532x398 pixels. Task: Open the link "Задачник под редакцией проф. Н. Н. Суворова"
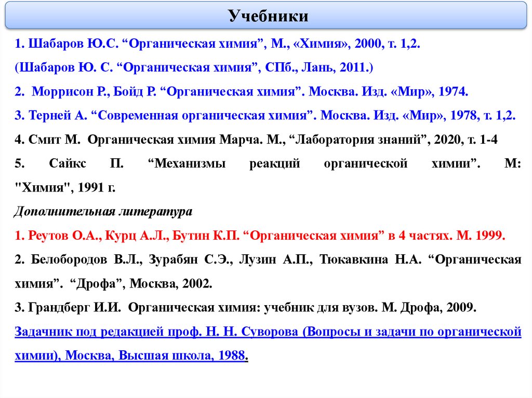pos(268,332)
